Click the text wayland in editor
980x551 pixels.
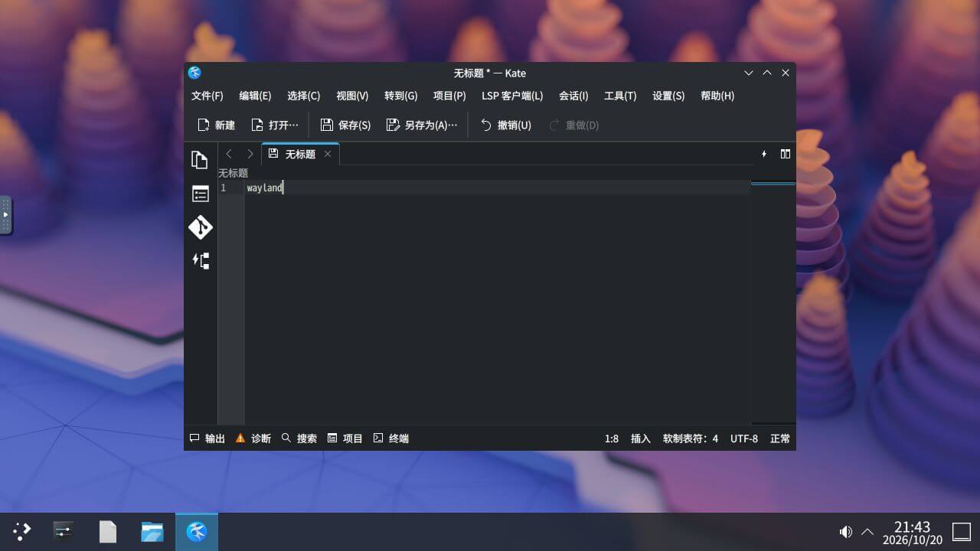pyautogui.click(x=265, y=187)
